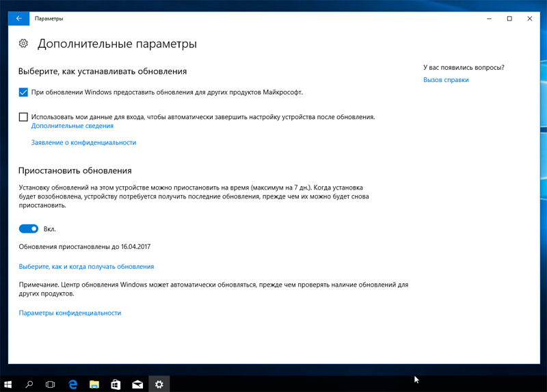Click the gear icon beside the page title
Image resolution: width=547 pixels, height=392 pixels.
click(x=23, y=43)
